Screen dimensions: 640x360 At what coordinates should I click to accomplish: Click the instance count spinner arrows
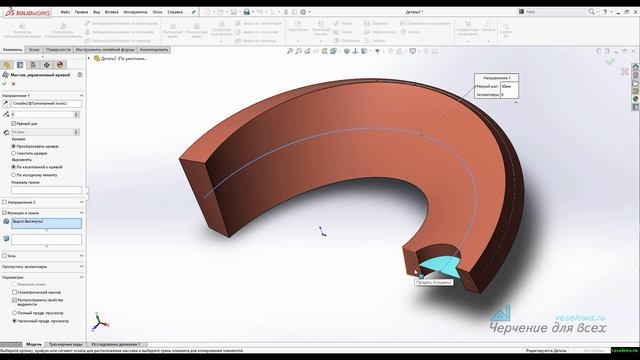[x=76, y=114]
